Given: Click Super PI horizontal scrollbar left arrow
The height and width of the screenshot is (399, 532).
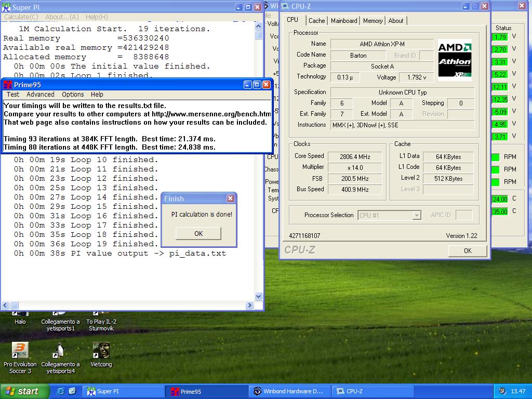Looking at the screenshot, I should tap(5, 305).
